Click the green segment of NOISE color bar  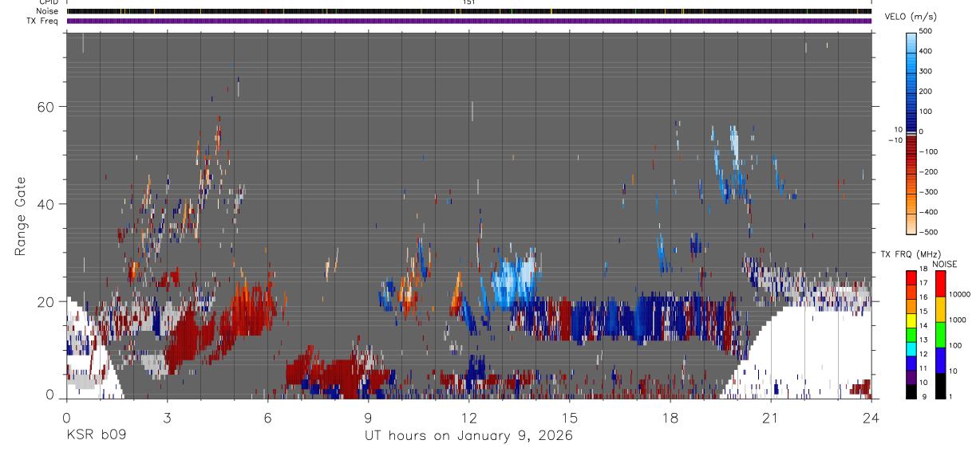click(x=942, y=335)
